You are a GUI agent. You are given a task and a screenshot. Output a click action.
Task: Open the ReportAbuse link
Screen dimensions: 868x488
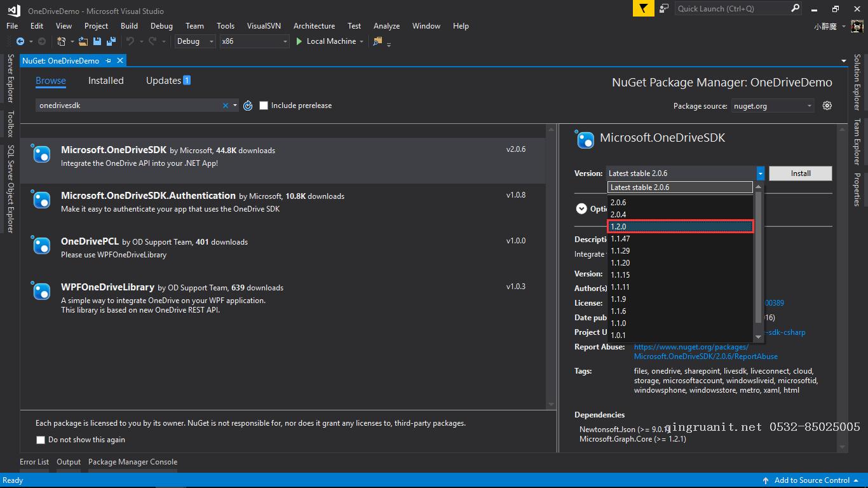click(x=706, y=352)
